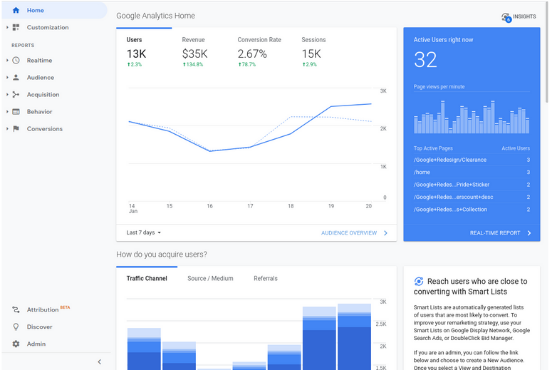Click the 'How do you acquire users?' heading
The width and height of the screenshot is (550, 370).
coord(162,254)
